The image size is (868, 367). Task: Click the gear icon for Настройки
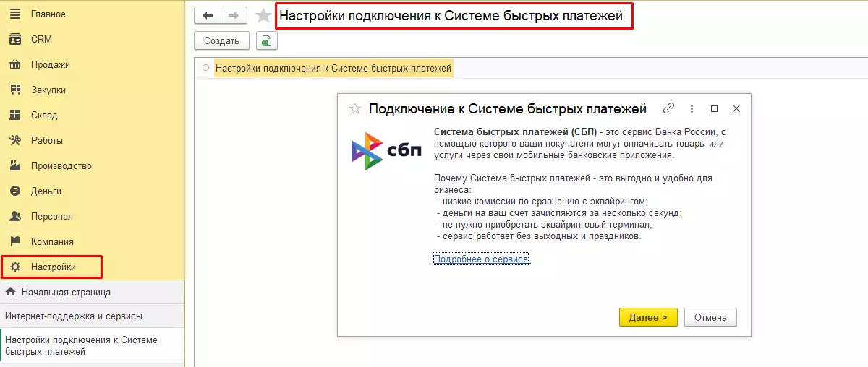point(14,267)
